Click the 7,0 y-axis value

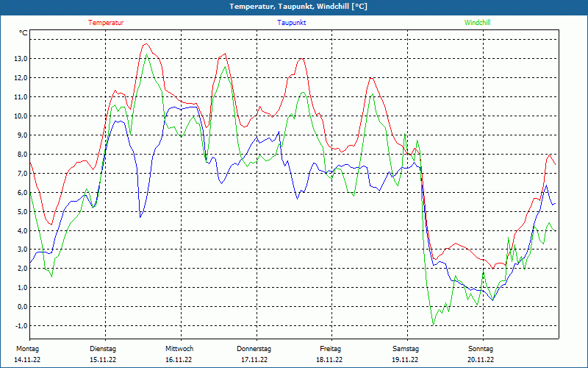coord(22,174)
